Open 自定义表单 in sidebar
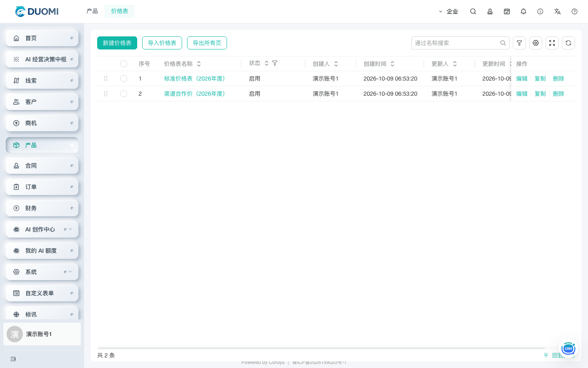Screen dimensions: 588x368 42,293
